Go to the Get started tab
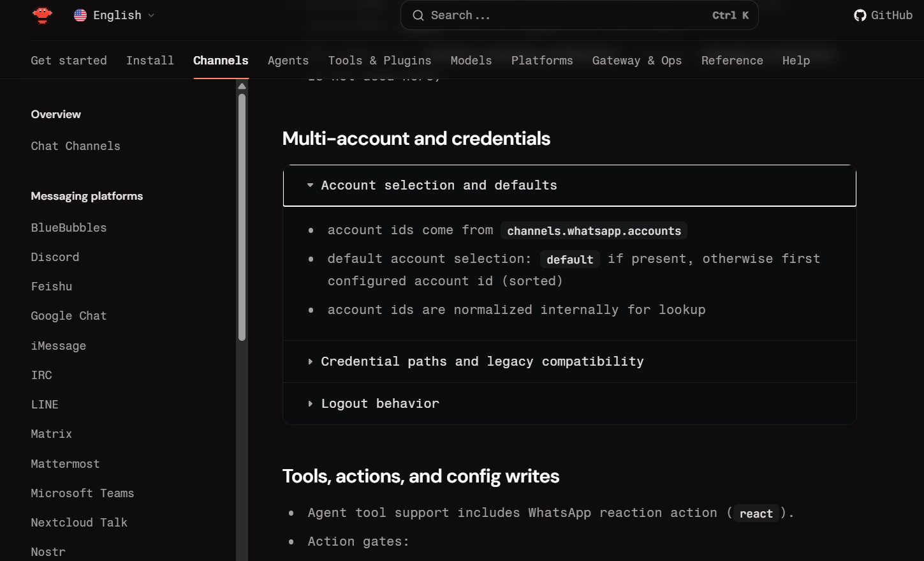This screenshot has height=561, width=924. tap(69, 61)
